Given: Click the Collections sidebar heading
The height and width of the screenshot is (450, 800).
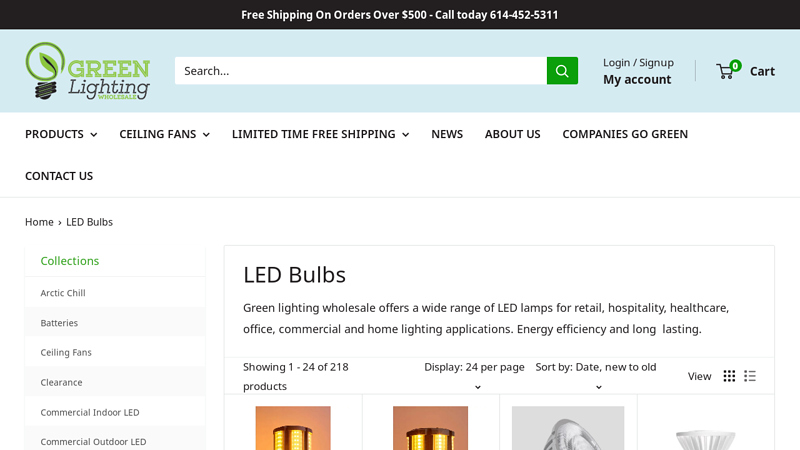Looking at the screenshot, I should (x=70, y=261).
